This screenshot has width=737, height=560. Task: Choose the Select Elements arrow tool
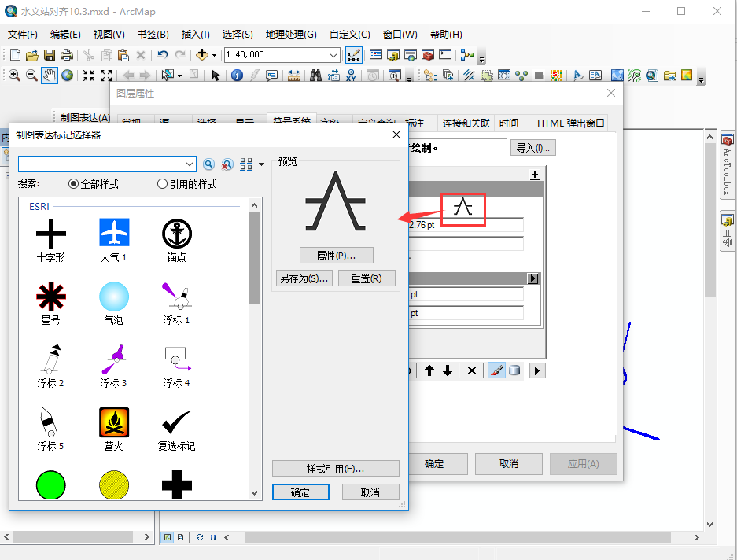[216, 76]
